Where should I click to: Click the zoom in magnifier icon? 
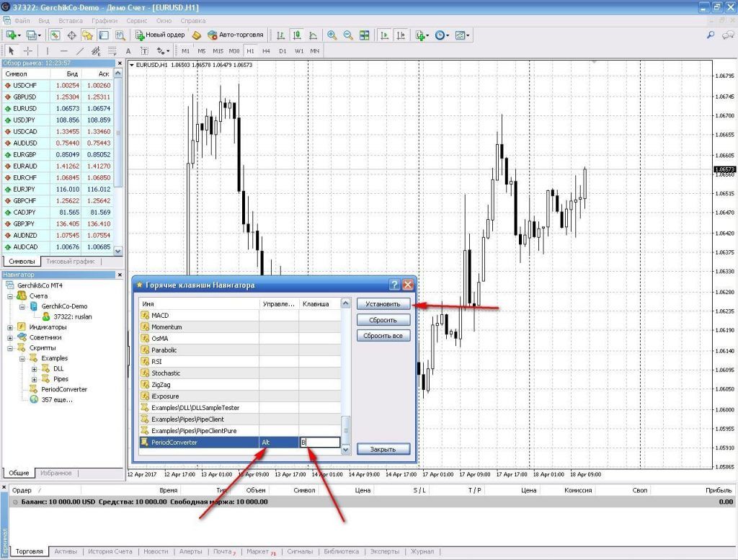(x=332, y=35)
